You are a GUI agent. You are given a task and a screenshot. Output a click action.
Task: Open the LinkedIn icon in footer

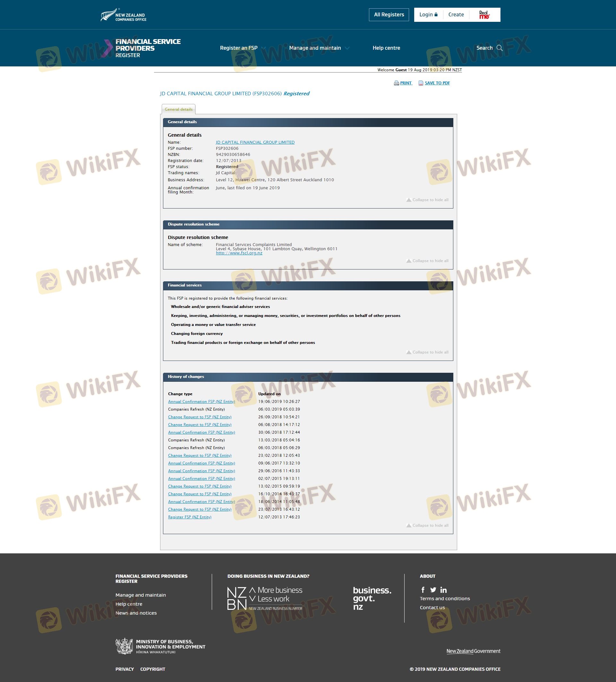pos(443,590)
